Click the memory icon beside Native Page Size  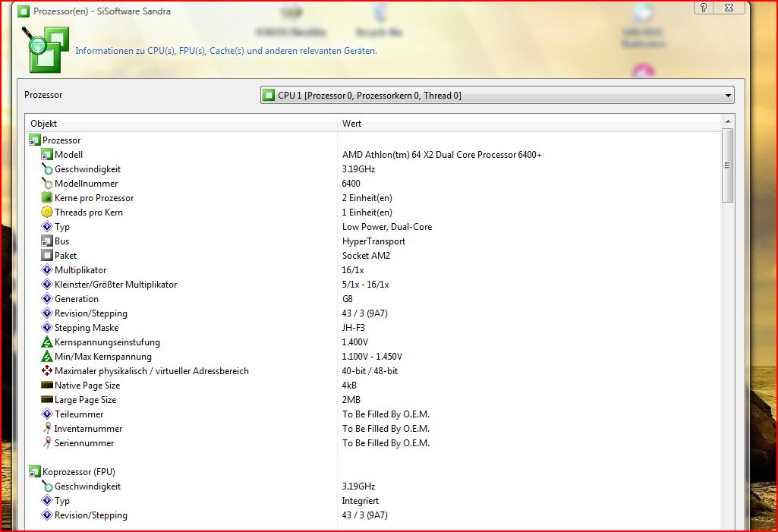coord(46,385)
